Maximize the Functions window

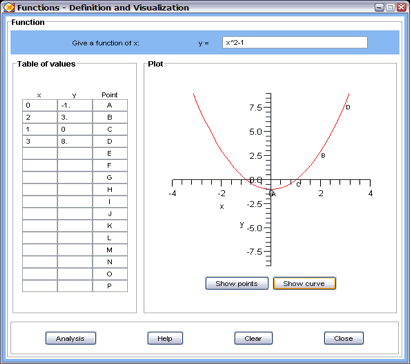390,7
